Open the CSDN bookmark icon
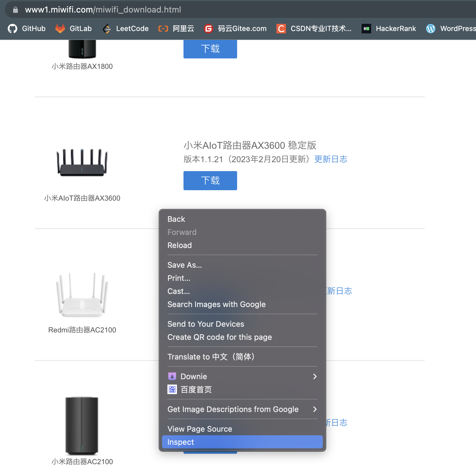This screenshot has height=474, width=476. coord(281,29)
